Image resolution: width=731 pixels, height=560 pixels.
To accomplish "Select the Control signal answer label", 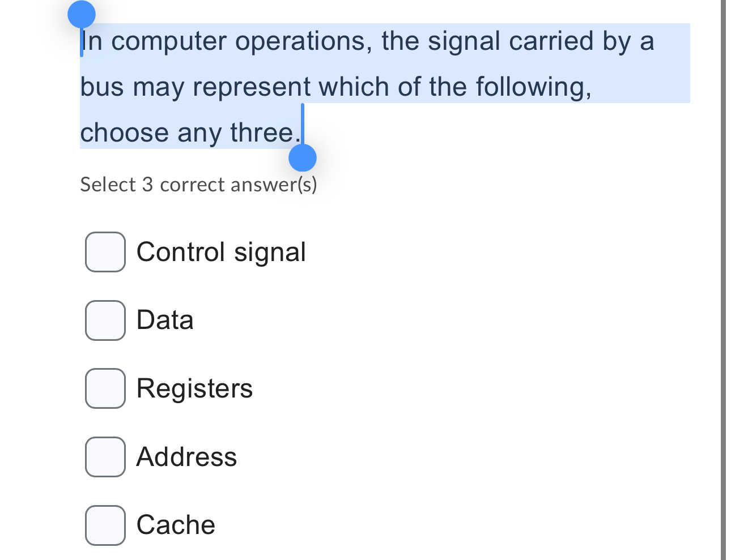I will [x=221, y=251].
